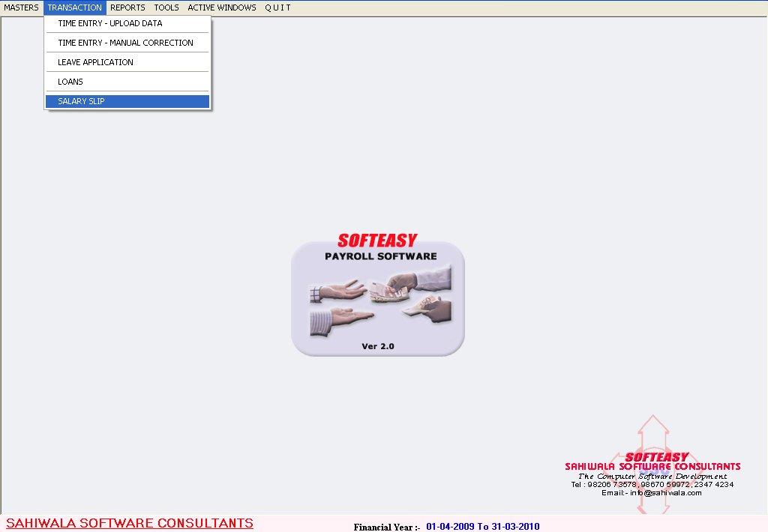This screenshot has height=532, width=768.
Task: Select LOANS from the Transaction menu
Action: coord(70,82)
